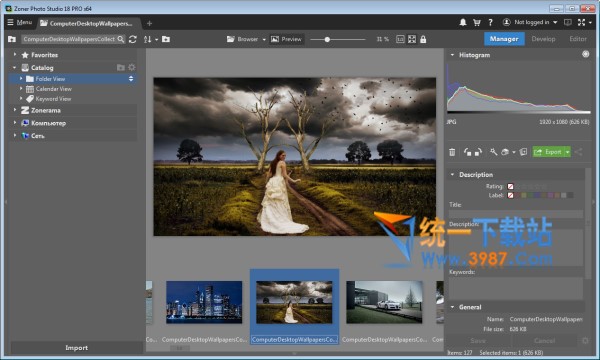Open the catalog settings gear icon
The width and height of the screenshot is (600, 360).
(132, 67)
